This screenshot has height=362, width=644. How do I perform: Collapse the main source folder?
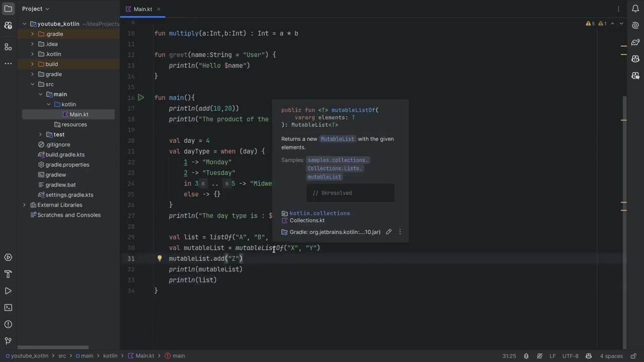40,94
